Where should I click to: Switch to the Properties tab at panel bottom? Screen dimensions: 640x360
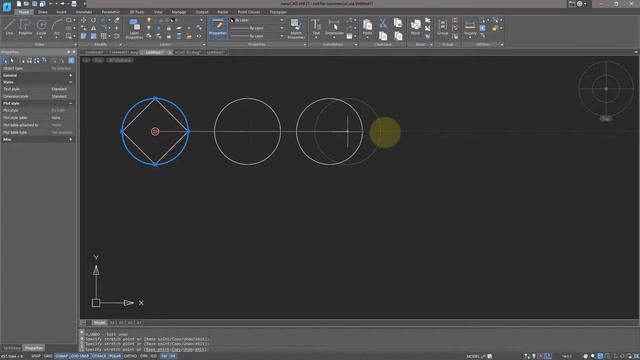pyautogui.click(x=33, y=348)
